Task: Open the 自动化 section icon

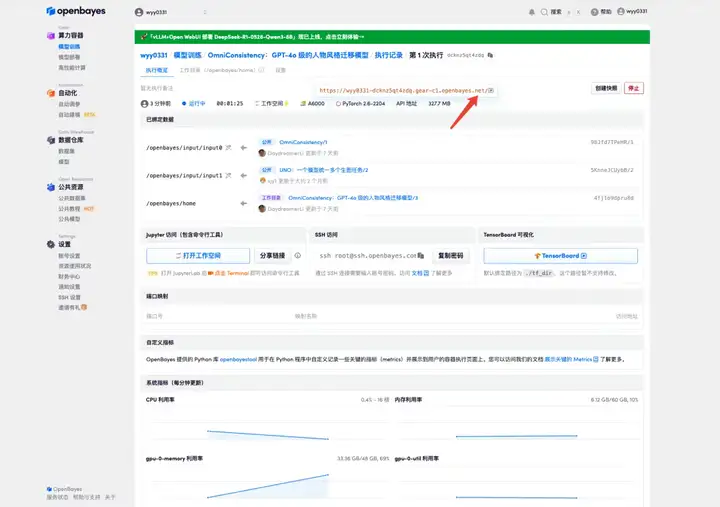Action: [51, 93]
